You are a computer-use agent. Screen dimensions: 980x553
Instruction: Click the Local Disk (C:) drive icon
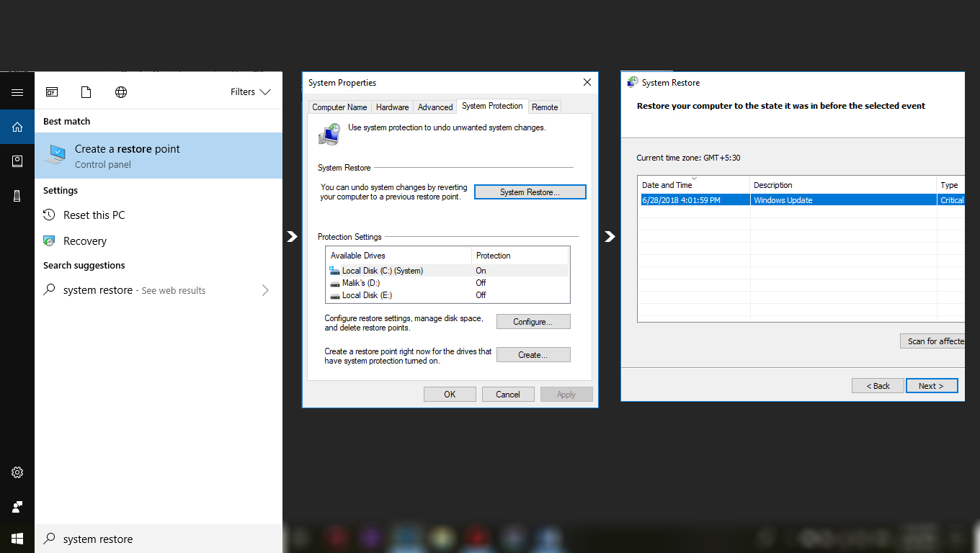[x=334, y=271]
